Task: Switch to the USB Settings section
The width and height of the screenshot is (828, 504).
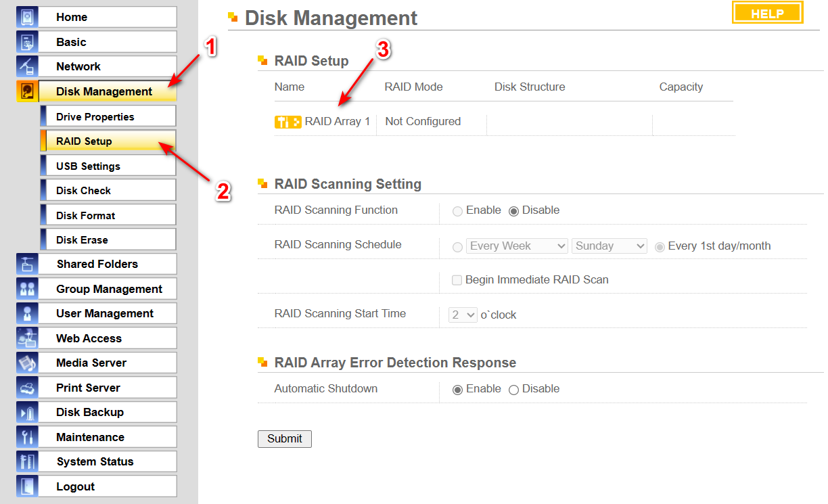Action: coord(108,165)
